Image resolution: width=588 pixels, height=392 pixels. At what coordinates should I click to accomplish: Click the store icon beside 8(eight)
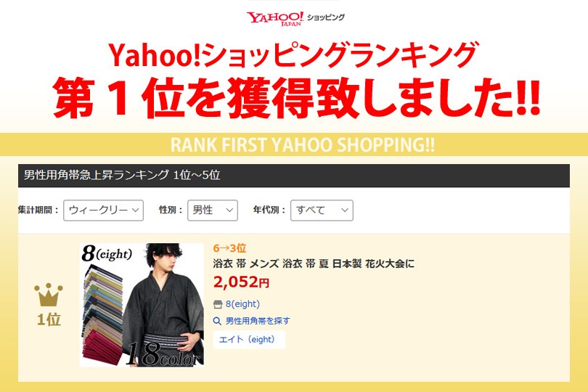tap(218, 304)
